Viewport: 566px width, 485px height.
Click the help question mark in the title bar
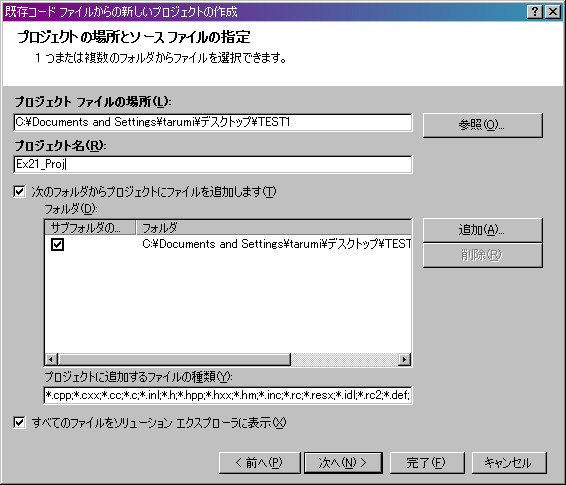(x=535, y=12)
